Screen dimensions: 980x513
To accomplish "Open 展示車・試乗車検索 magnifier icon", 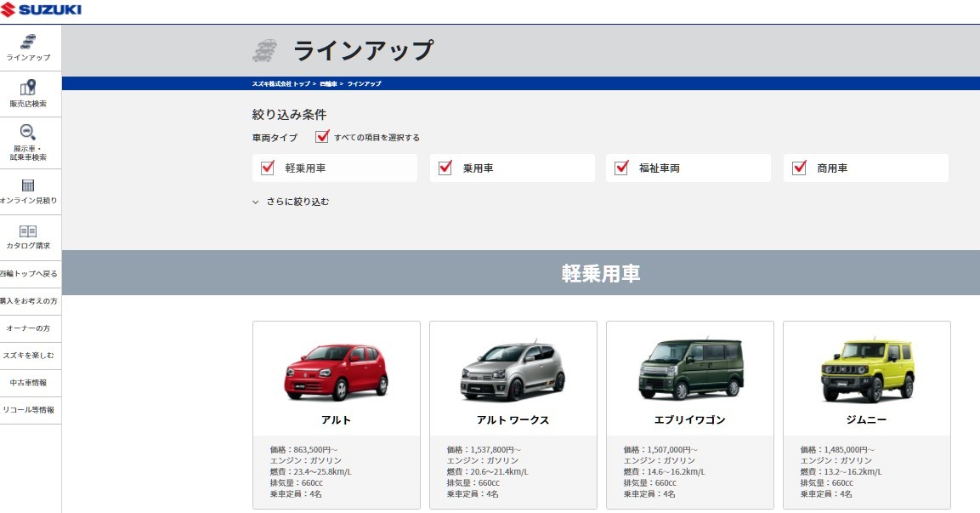I will (x=28, y=132).
